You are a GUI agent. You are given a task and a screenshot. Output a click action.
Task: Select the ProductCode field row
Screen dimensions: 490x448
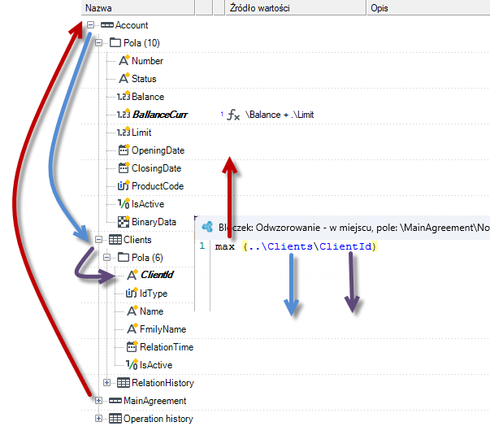pyautogui.click(x=158, y=186)
